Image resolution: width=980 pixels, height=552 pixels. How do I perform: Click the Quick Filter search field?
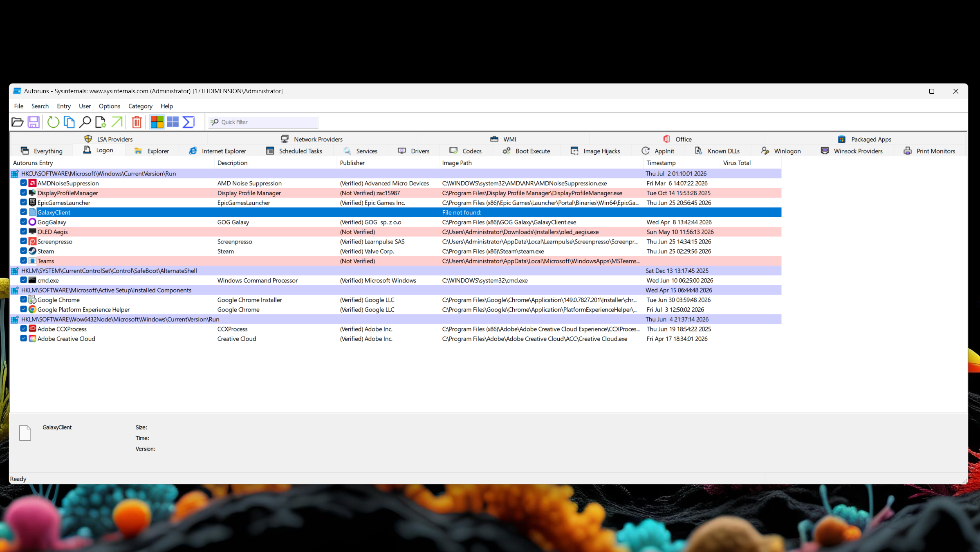click(263, 122)
